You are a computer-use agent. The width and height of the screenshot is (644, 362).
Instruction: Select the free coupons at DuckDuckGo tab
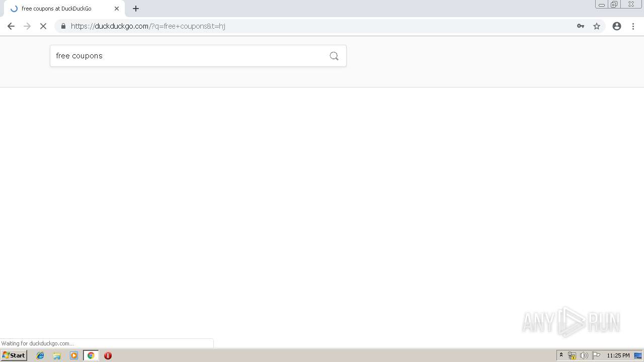[x=64, y=9]
